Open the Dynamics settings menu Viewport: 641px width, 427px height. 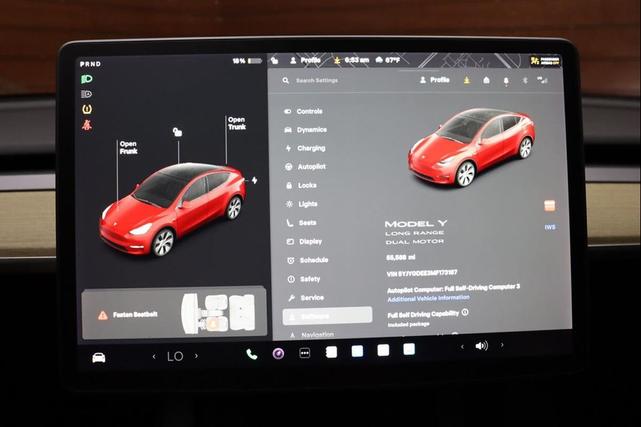click(305, 130)
